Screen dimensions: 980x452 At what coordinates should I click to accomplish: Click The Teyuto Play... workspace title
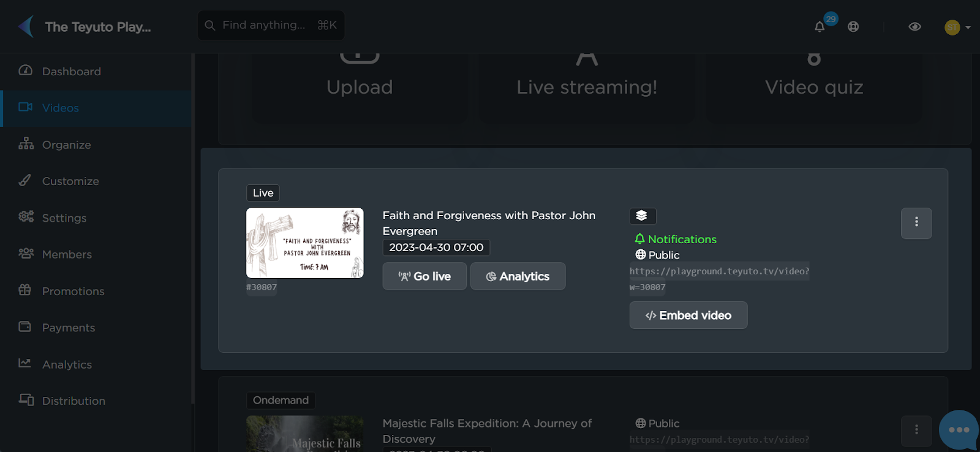(x=98, y=27)
